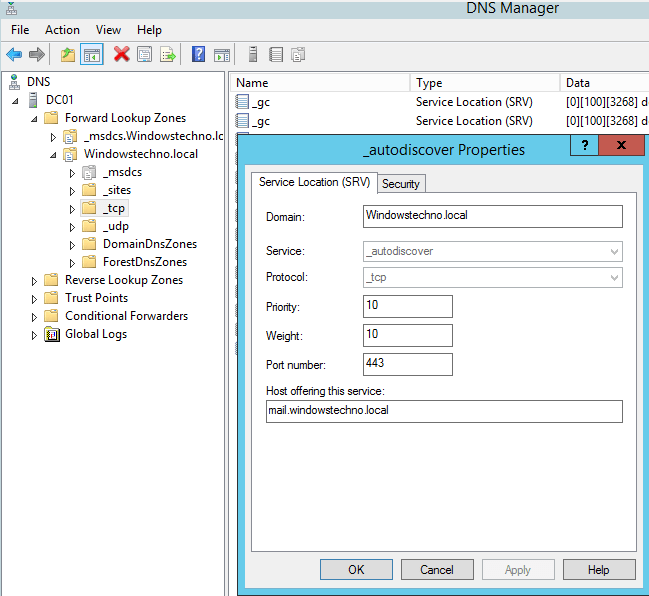Click the DNS root node icon
The width and height of the screenshot is (649, 596).
pyautogui.click(x=14, y=82)
